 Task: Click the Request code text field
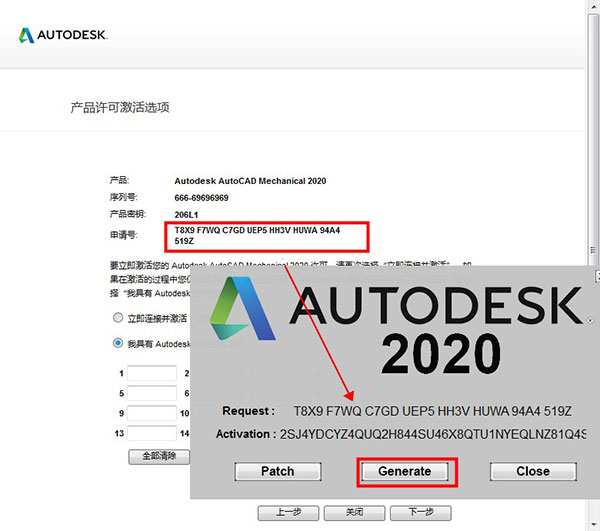[430, 411]
